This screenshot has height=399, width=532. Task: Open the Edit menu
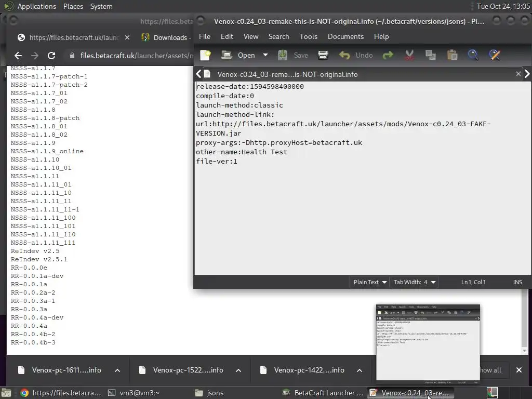point(227,37)
